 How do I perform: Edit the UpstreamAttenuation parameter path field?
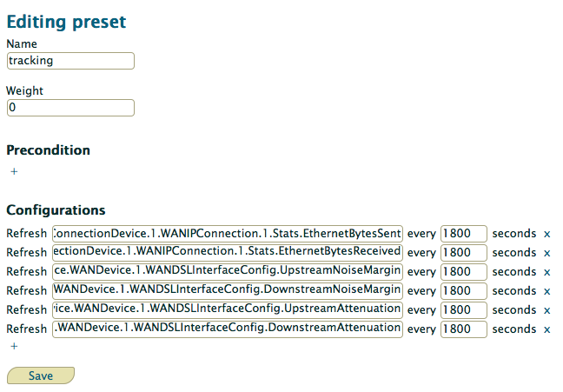tap(228, 310)
